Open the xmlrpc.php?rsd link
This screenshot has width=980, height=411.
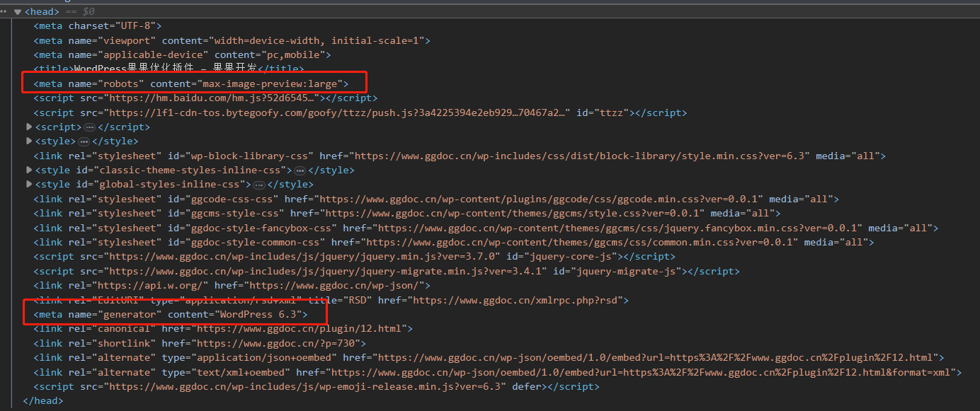coord(518,300)
